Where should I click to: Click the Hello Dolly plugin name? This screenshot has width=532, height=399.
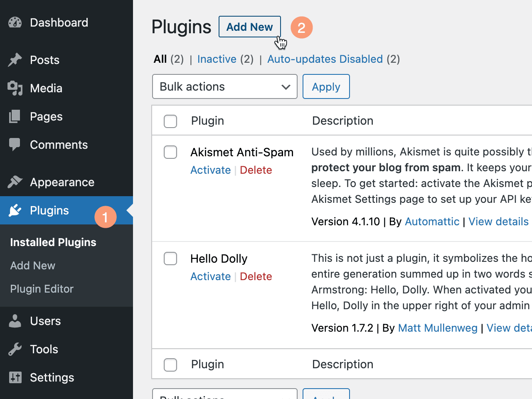(219, 259)
